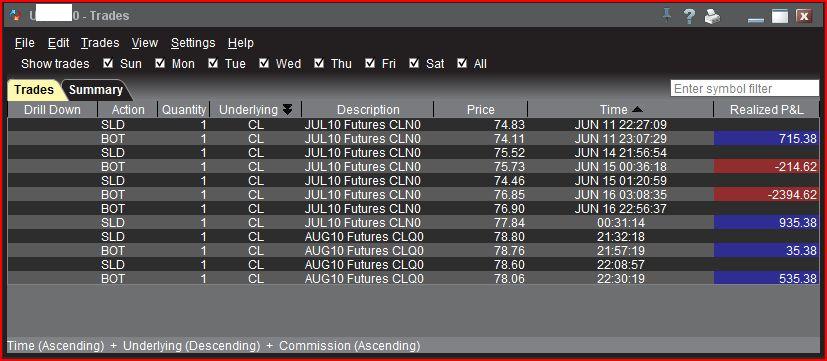Click the price 74.83 cell
The image size is (827, 361).
click(x=480, y=125)
